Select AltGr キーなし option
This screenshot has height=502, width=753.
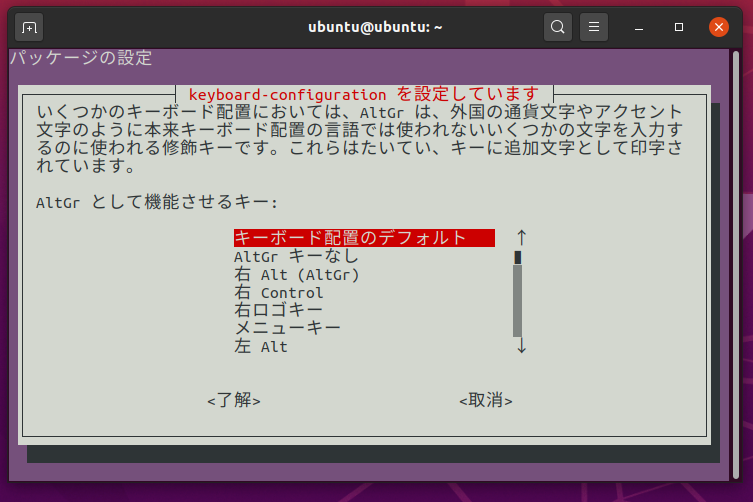pos(296,256)
